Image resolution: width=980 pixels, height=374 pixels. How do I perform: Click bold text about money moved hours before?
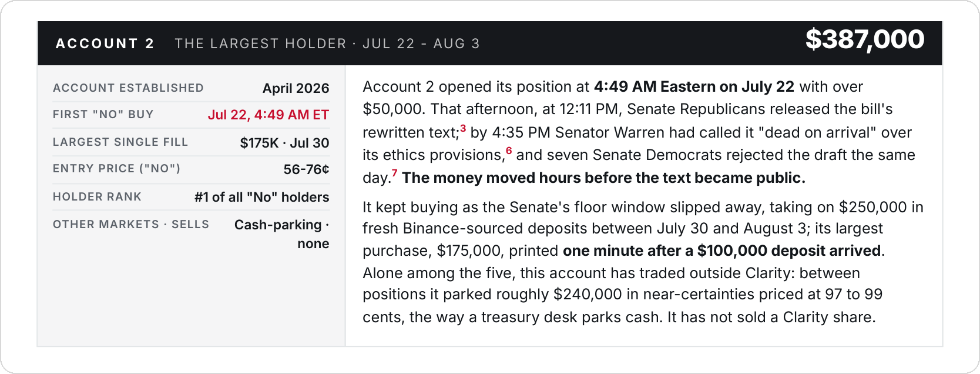point(603,178)
